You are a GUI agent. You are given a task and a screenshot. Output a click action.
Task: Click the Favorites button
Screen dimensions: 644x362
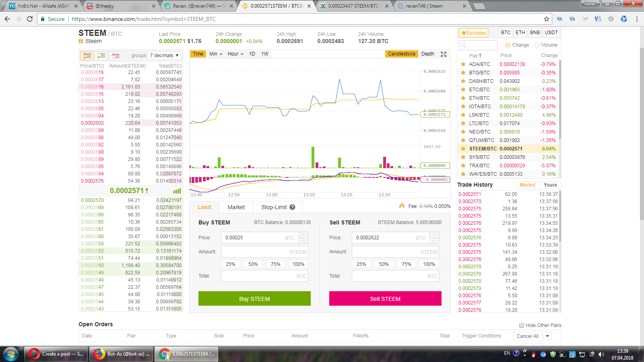[473, 33]
